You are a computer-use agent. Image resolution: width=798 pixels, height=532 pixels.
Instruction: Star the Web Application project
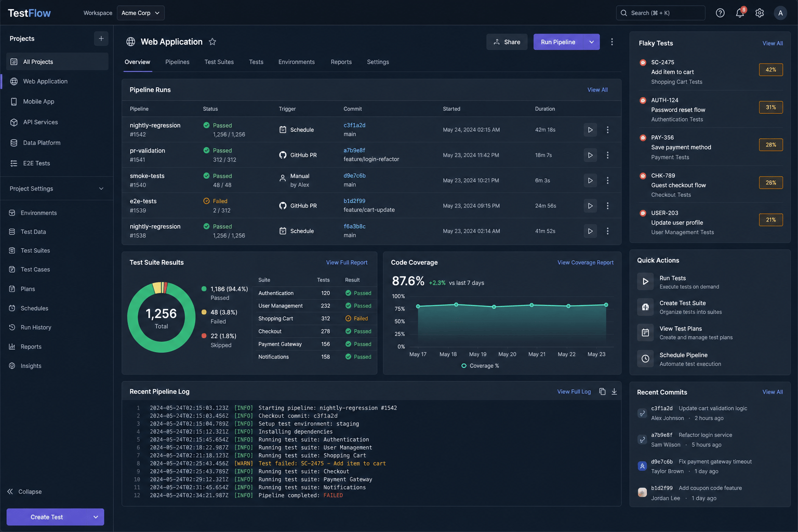point(212,42)
